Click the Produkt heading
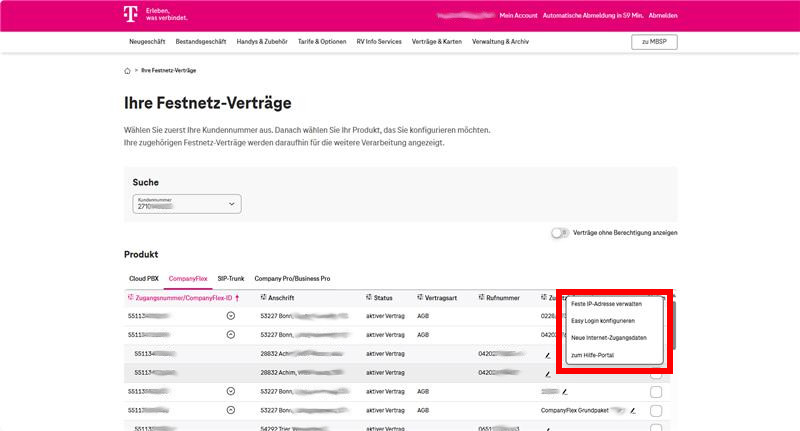 [141, 255]
